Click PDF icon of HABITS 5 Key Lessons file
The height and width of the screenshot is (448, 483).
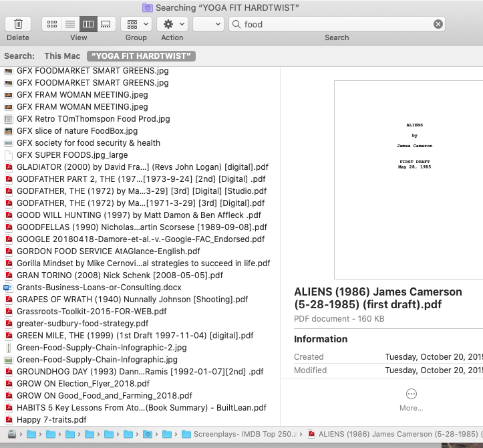tap(9, 408)
